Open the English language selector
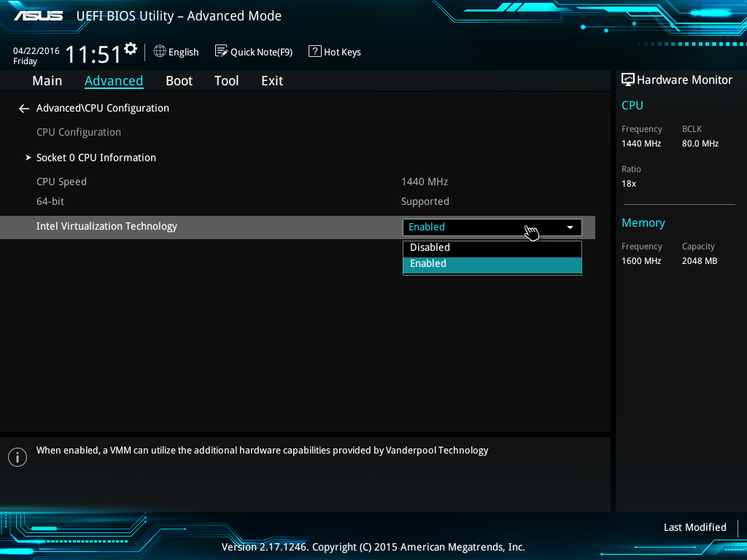The width and height of the screenshot is (747, 560). pyautogui.click(x=177, y=52)
